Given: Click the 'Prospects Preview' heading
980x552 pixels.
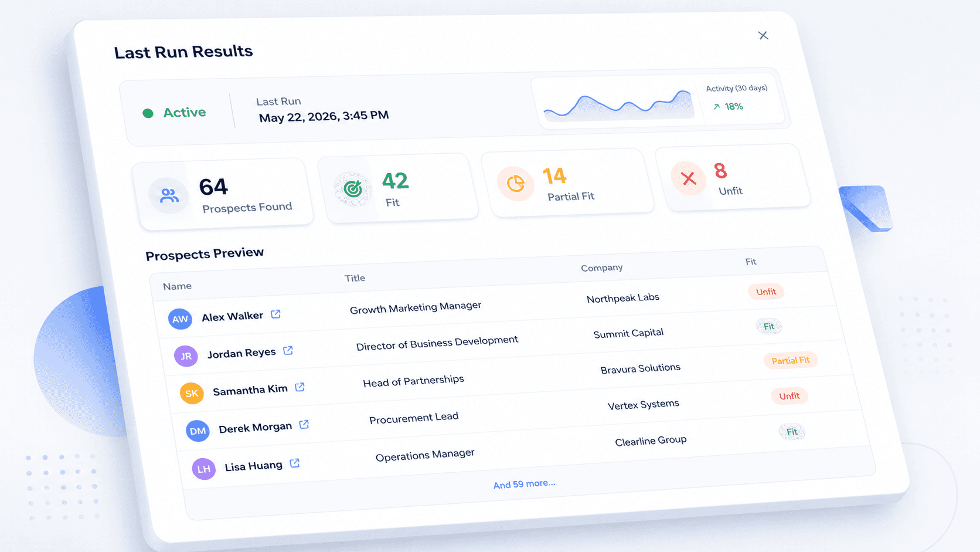Looking at the screenshot, I should (205, 254).
